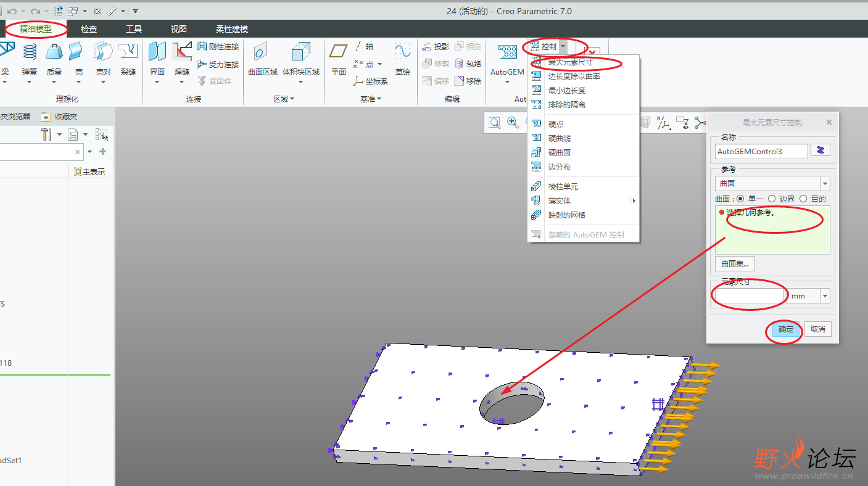Image resolution: width=868 pixels, height=486 pixels.
Task: Expand the 控制 (Control) dropdown arrow
Action: [563, 47]
